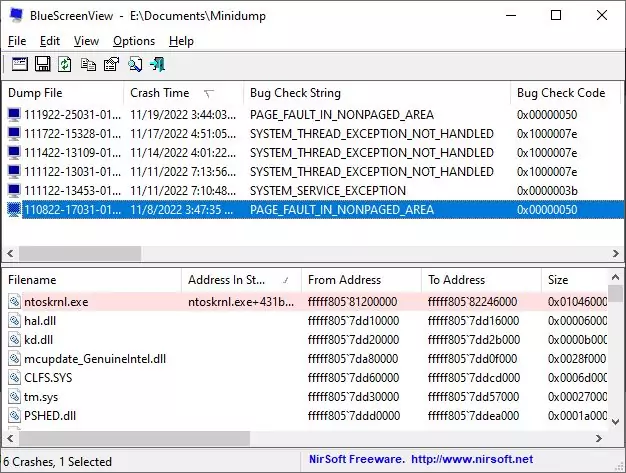Sort by From Address column header
The height and width of the screenshot is (473, 626).
(x=362, y=280)
